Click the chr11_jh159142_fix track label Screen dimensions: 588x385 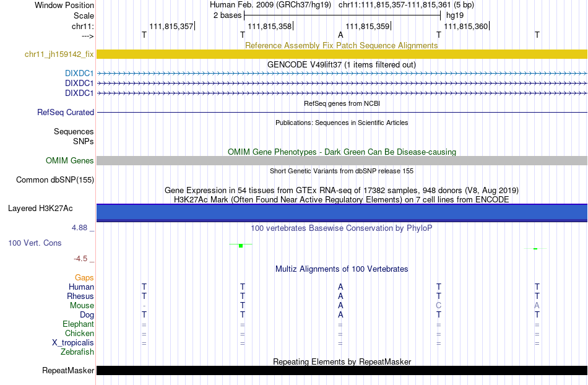pyautogui.click(x=59, y=54)
